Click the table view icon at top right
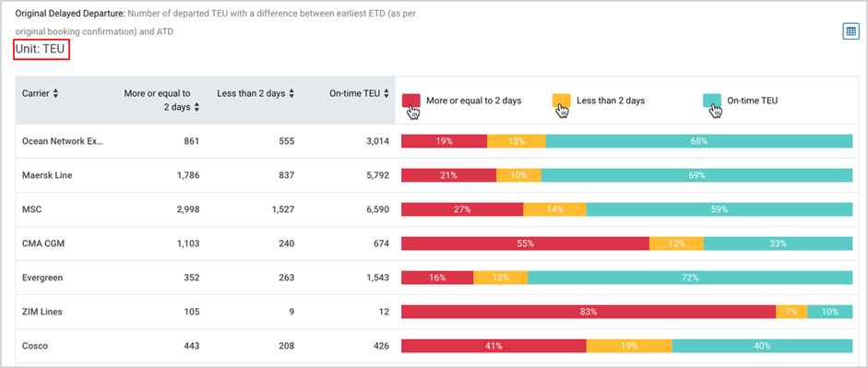Viewport: 868px width, 368px height. [x=850, y=31]
